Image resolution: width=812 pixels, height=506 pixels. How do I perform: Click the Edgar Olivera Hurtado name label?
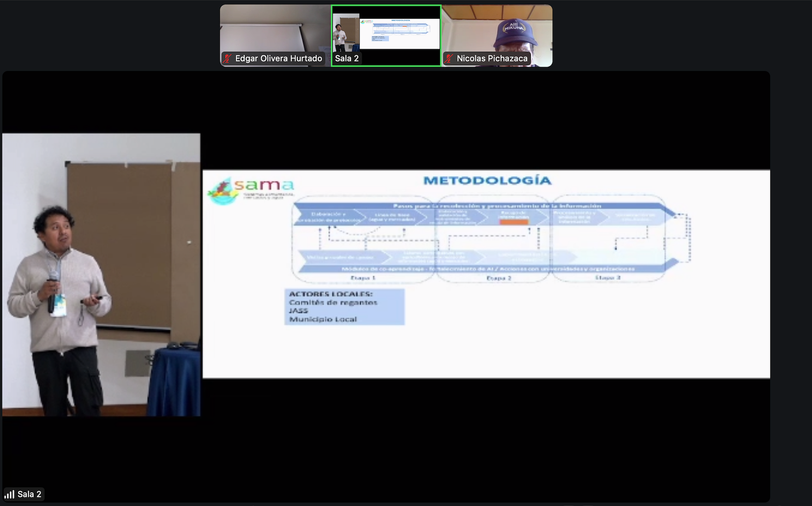[279, 59]
